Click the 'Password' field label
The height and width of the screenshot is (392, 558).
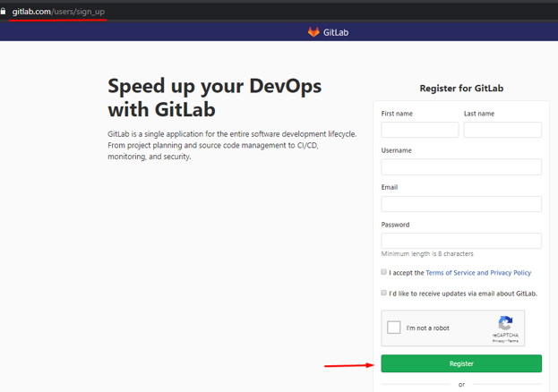(395, 225)
